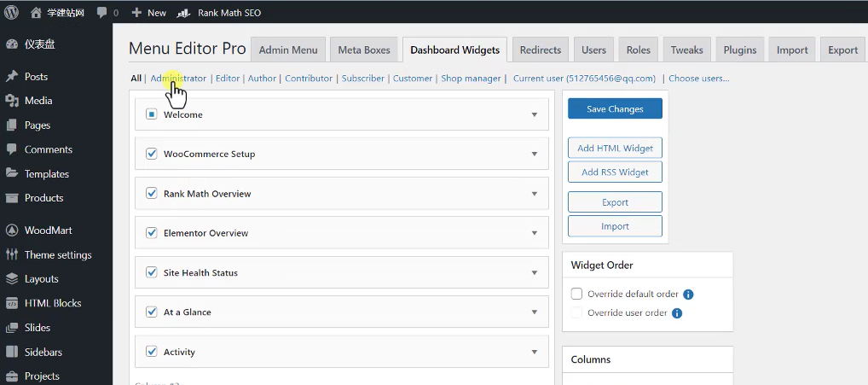Uncheck the Elementor Overview widget
The height and width of the screenshot is (385, 868).
[x=152, y=233]
